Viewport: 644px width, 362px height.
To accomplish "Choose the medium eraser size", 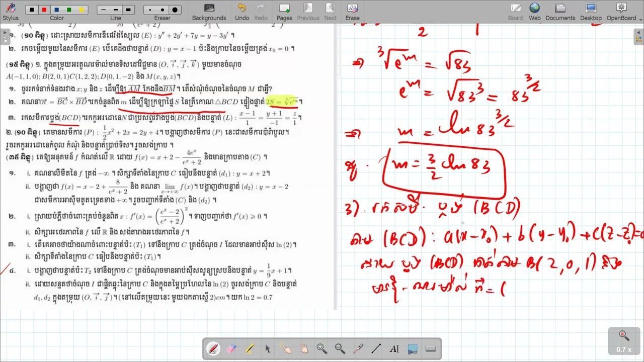I will [163, 10].
